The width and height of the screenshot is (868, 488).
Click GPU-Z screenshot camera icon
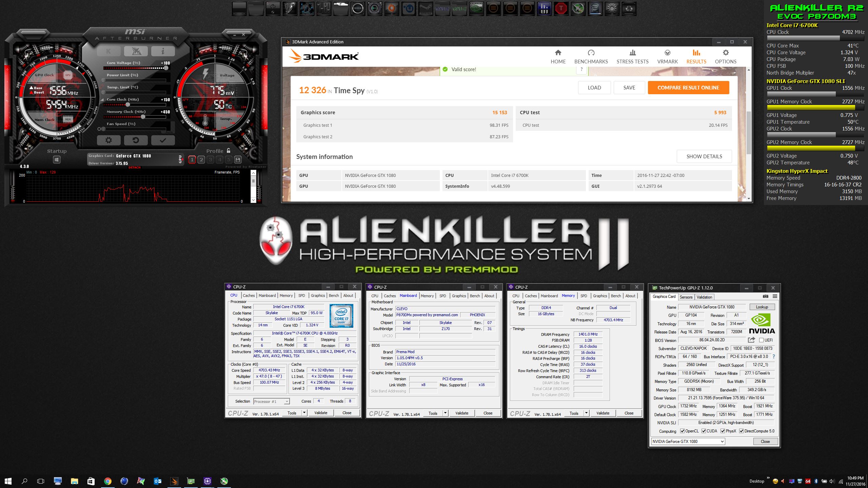pos(766,296)
